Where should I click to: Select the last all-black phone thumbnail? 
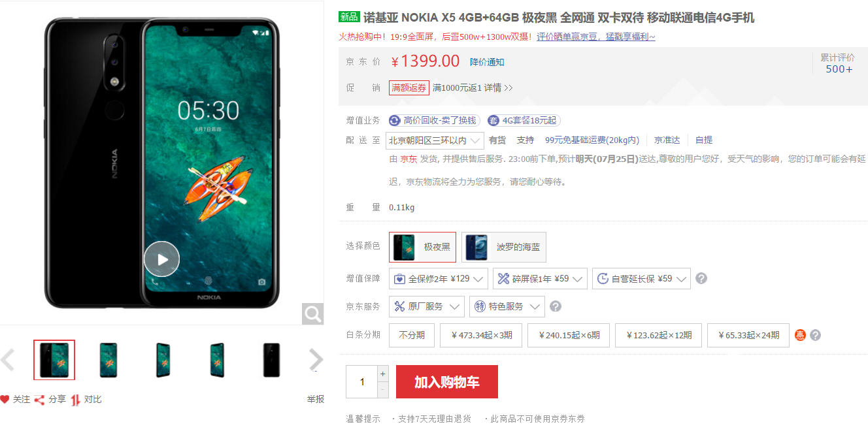271,360
